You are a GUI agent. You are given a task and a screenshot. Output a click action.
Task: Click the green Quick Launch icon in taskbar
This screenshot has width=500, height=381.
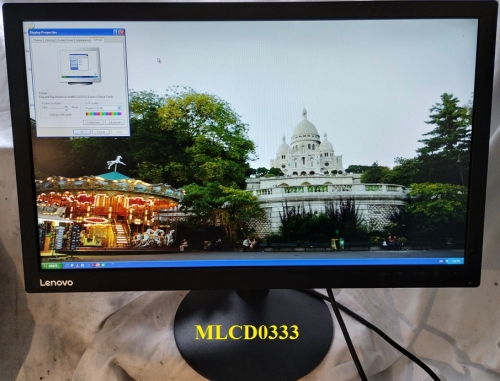tap(103, 265)
